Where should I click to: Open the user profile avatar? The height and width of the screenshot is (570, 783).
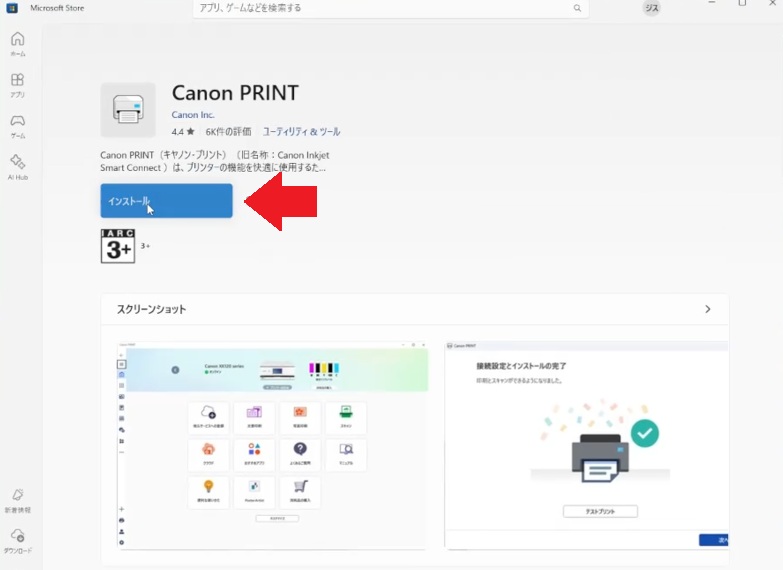click(x=651, y=8)
